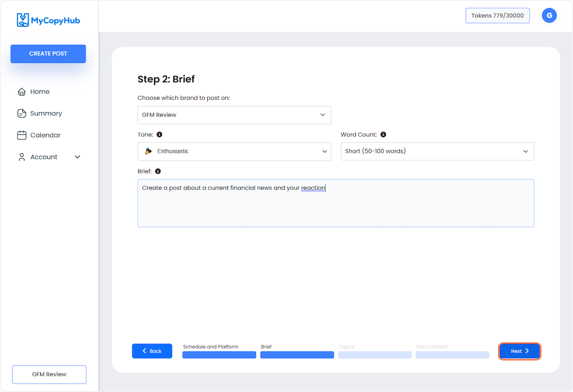Click the MyCopyHub logo
Image resolution: width=573 pixels, height=392 pixels.
pyautogui.click(x=48, y=20)
